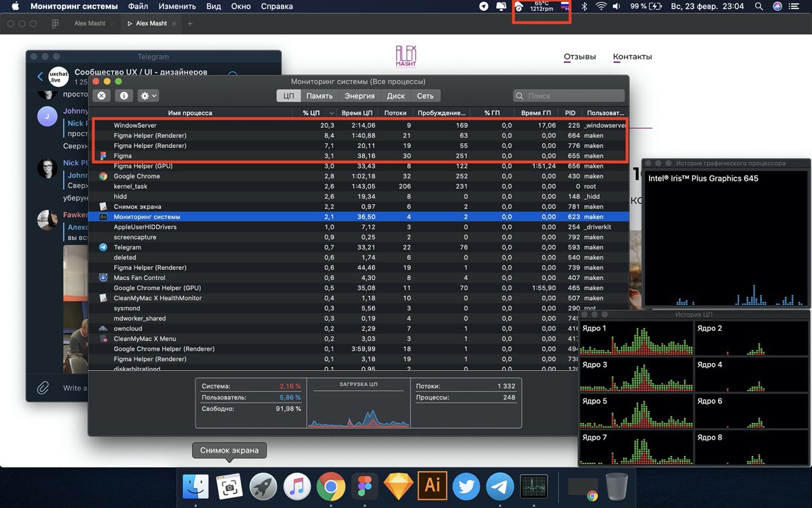Screen dimensions: 812x508
Task: Open the Изменить menu
Action: [177, 6]
